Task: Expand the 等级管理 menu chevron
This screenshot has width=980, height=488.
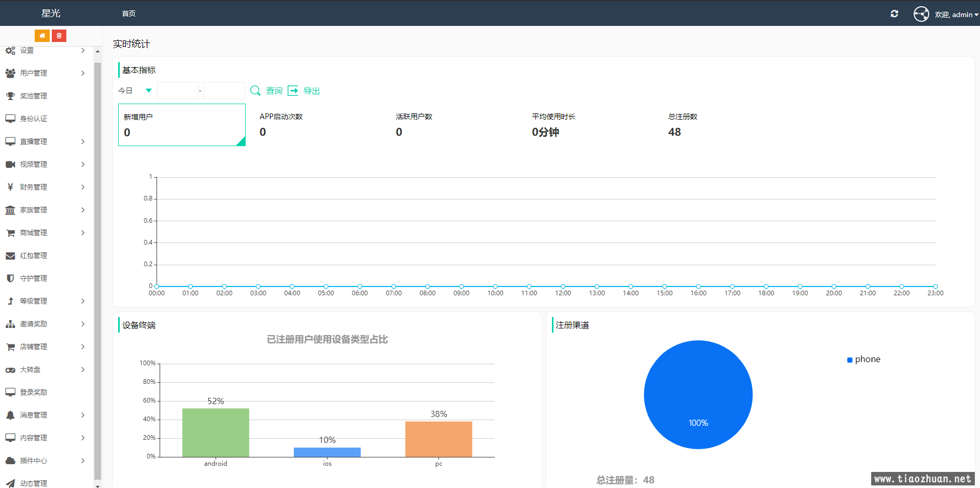Action: [83, 301]
